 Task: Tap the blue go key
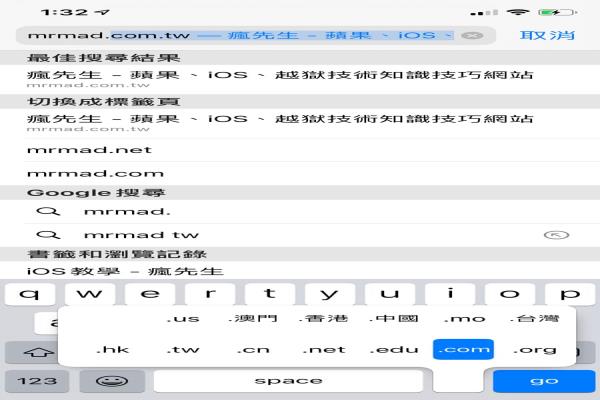click(x=544, y=381)
